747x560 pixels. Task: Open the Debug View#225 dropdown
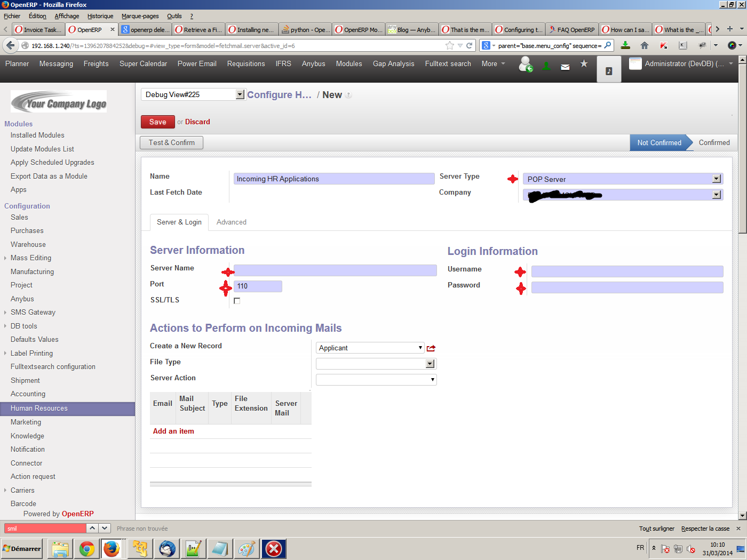click(193, 94)
